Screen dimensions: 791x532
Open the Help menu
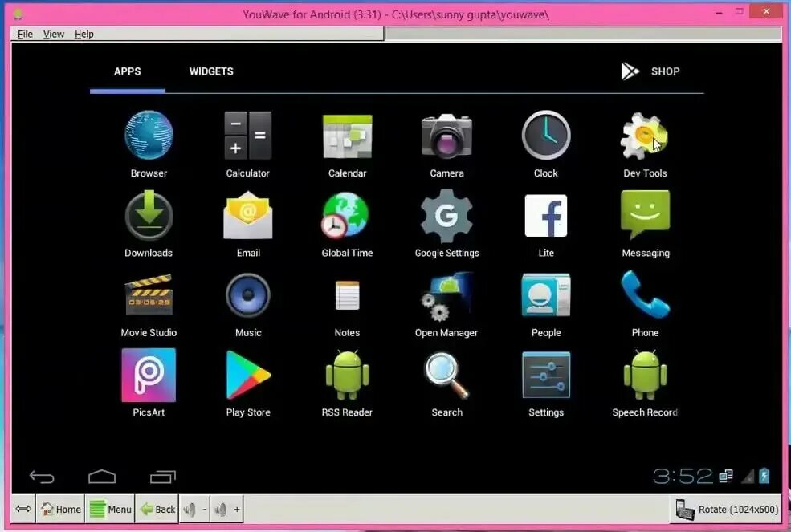84,34
